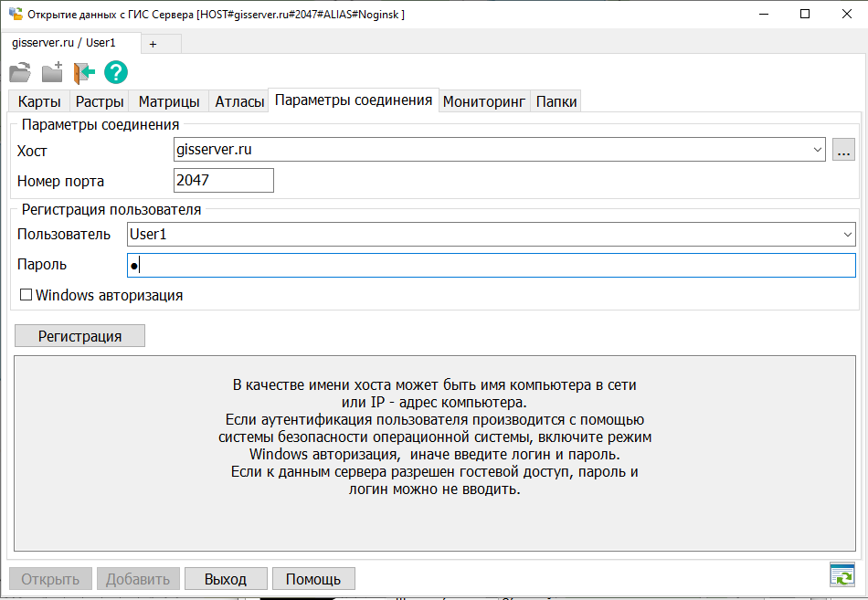Click the refresh icon in bottom-right corner
The height and width of the screenshot is (600, 868).
pyautogui.click(x=841, y=574)
